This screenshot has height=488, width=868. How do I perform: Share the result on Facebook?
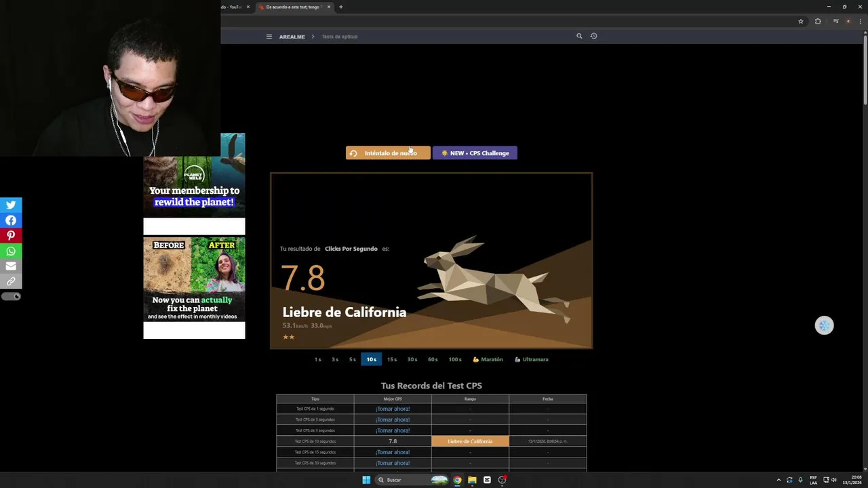(11, 220)
